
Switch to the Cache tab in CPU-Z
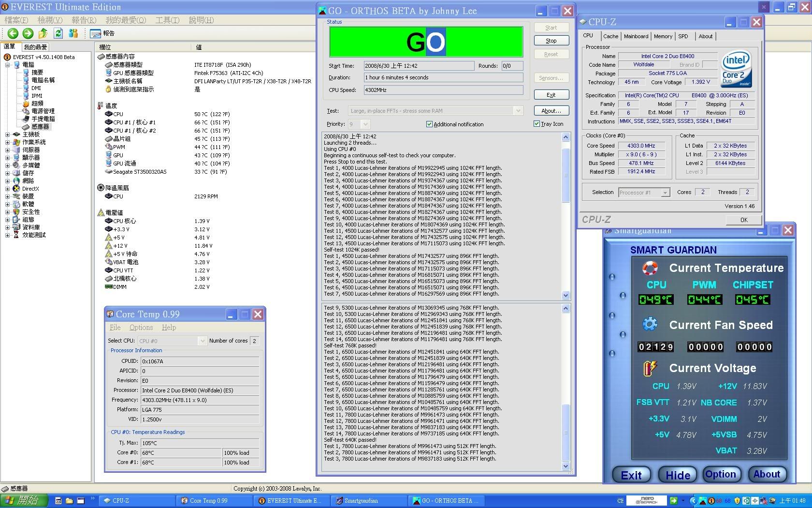(x=610, y=36)
